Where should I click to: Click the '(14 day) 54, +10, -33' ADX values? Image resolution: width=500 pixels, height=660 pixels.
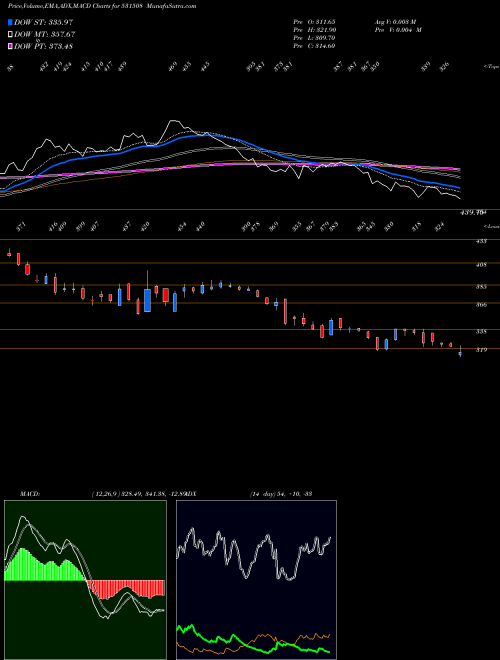click(x=281, y=494)
